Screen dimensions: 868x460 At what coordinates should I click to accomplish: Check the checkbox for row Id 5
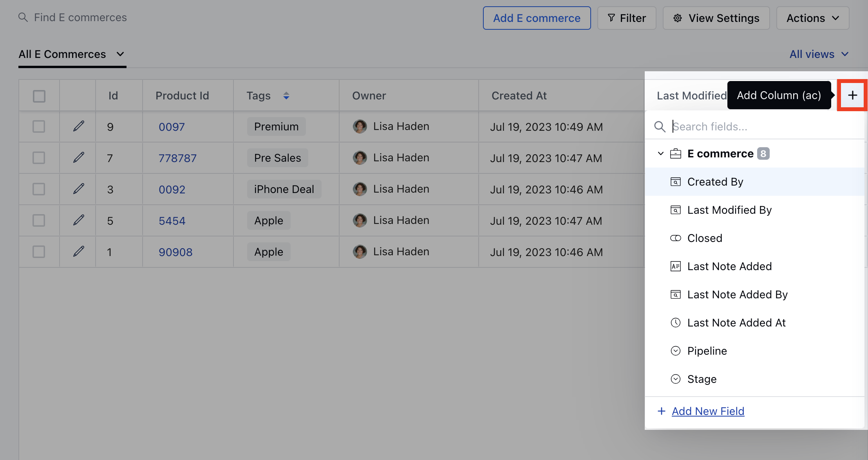pyautogui.click(x=39, y=220)
